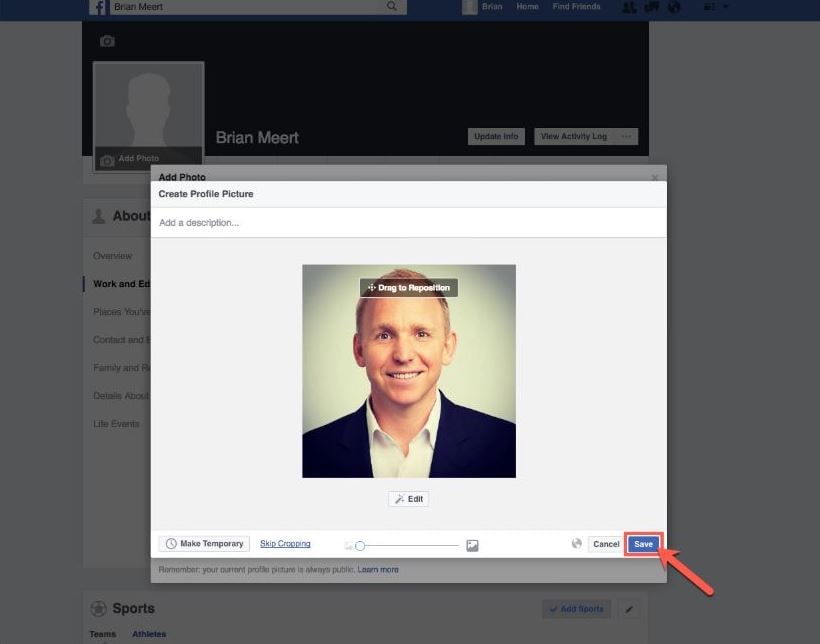This screenshot has width=820, height=644.
Task: Open the notifications globe icon
Action: (675, 7)
